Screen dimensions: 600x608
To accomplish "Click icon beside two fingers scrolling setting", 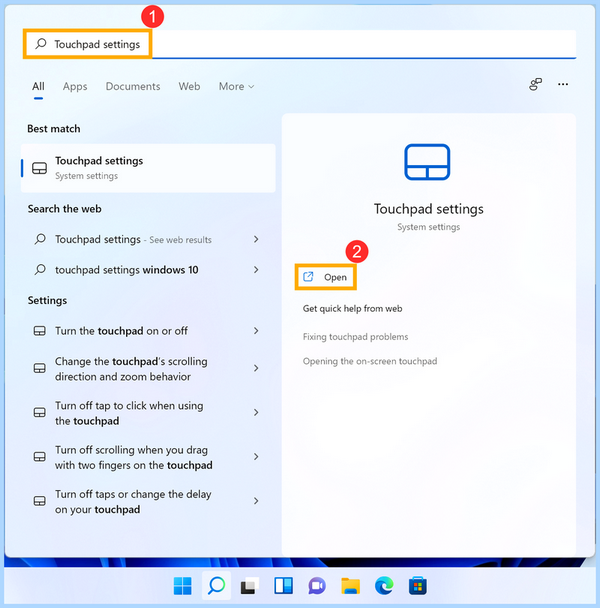I will [x=40, y=457].
